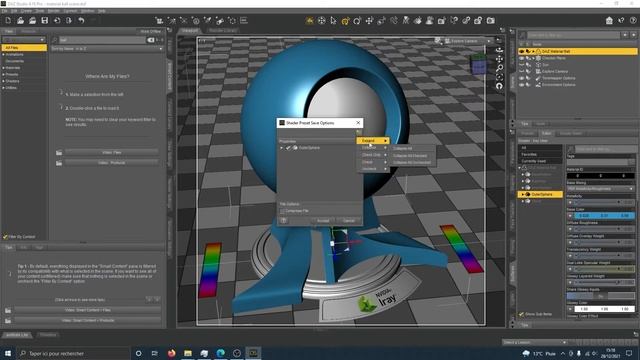Toggle the Filter By Context checkbox

5,237
